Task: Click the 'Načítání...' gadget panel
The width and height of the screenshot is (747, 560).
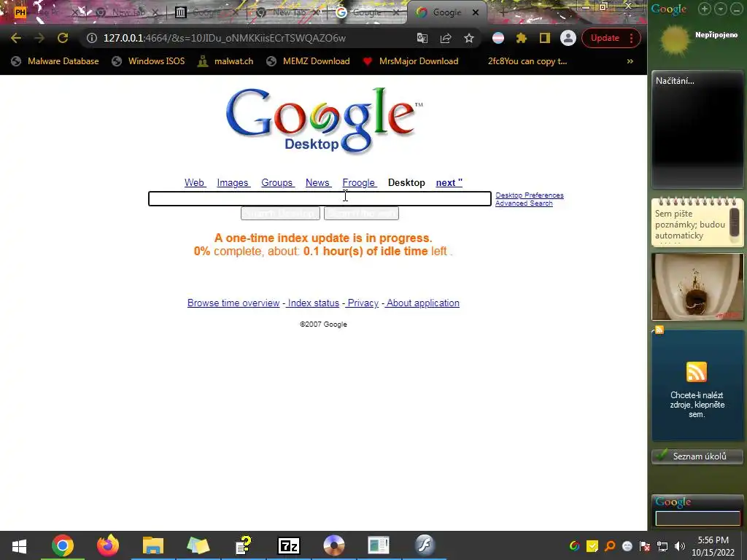Action: tap(697, 130)
